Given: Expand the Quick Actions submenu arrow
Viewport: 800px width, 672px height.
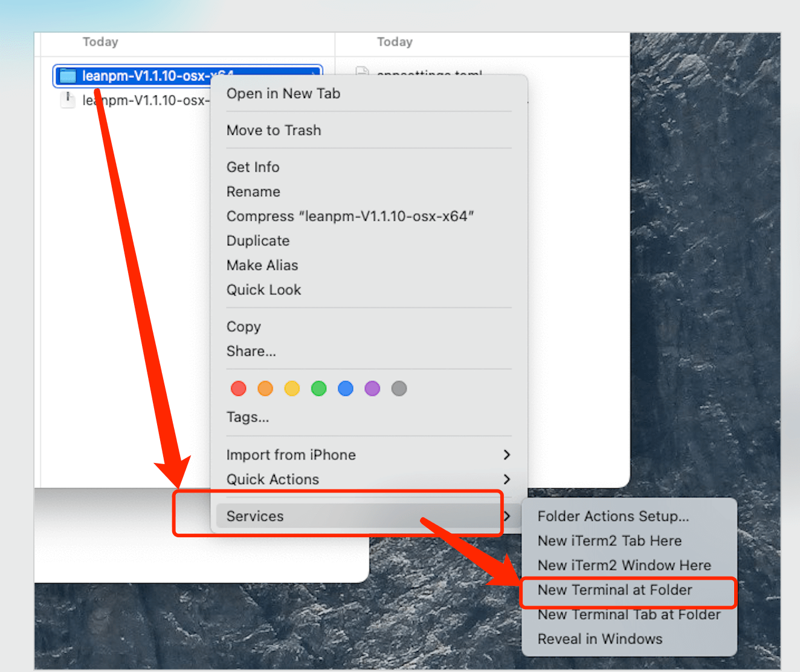Looking at the screenshot, I should (x=506, y=479).
